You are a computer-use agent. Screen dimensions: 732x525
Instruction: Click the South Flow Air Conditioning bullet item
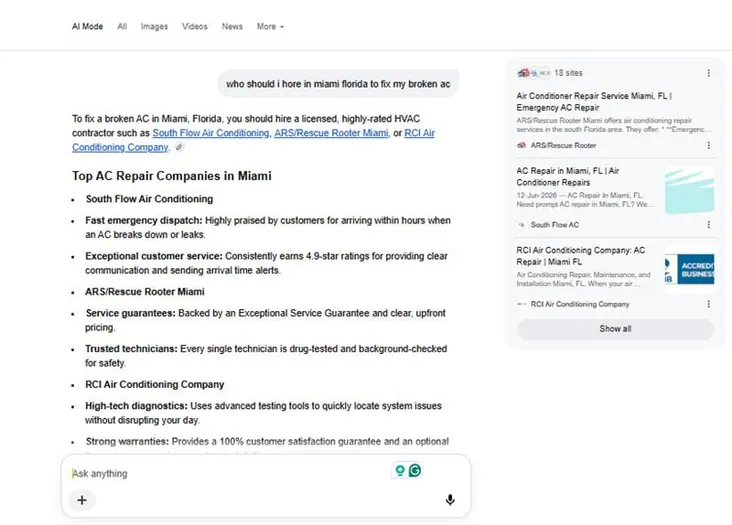(x=149, y=199)
